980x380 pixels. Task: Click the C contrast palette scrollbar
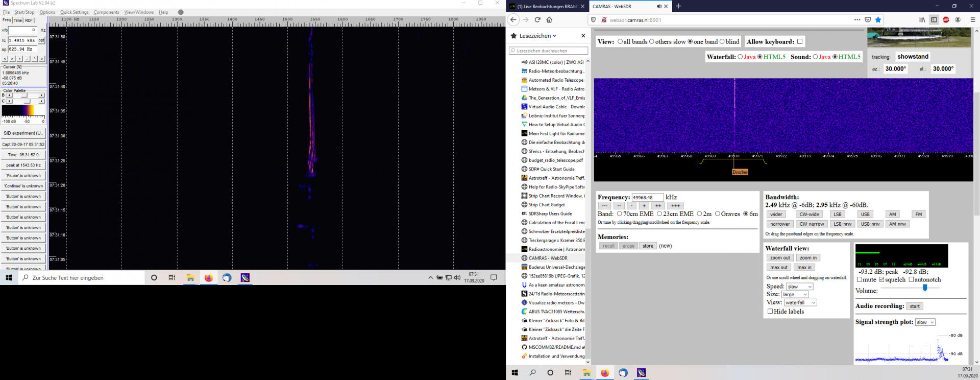tap(25, 101)
